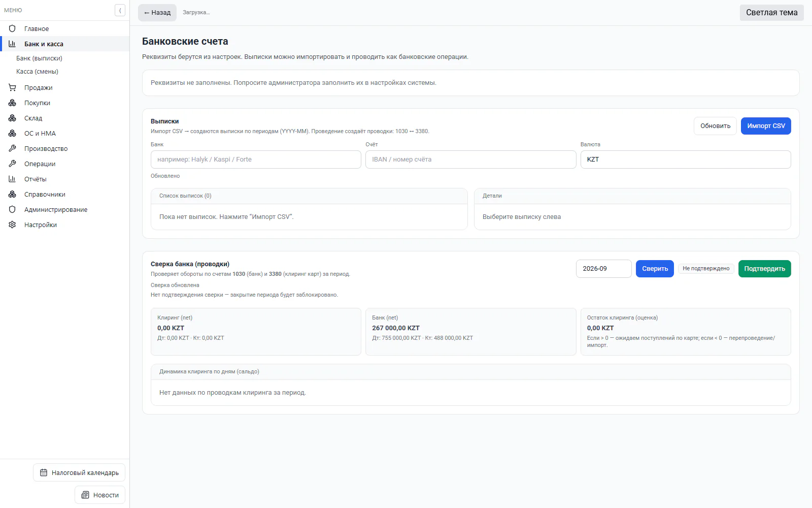Focus the Банк input field
This screenshot has height=508, width=812.
[x=256, y=160]
